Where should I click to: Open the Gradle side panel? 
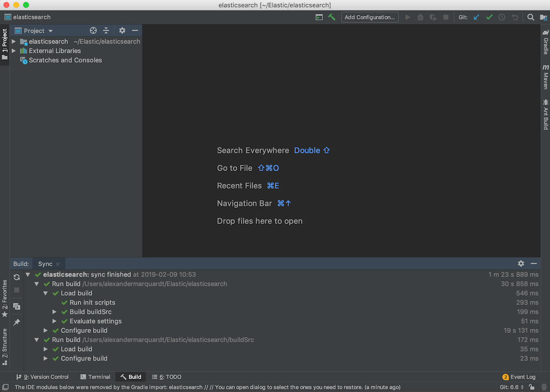pyautogui.click(x=546, y=42)
